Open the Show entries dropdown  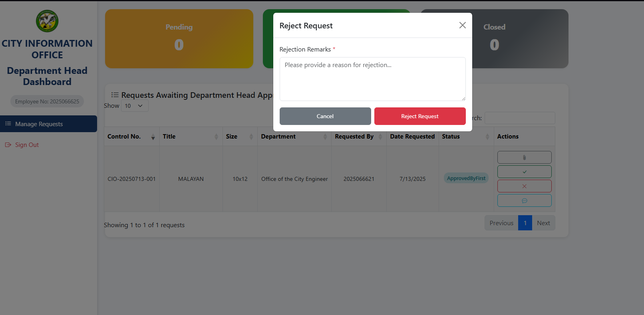pyautogui.click(x=135, y=106)
